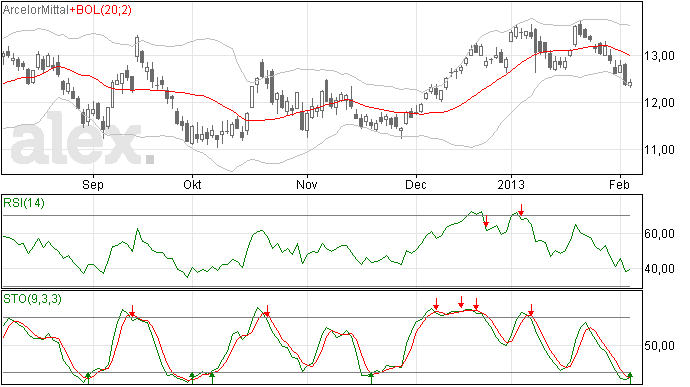Click the RSI red sell arrow in late December
Viewport: 690px width, 387px height.
click(x=486, y=221)
